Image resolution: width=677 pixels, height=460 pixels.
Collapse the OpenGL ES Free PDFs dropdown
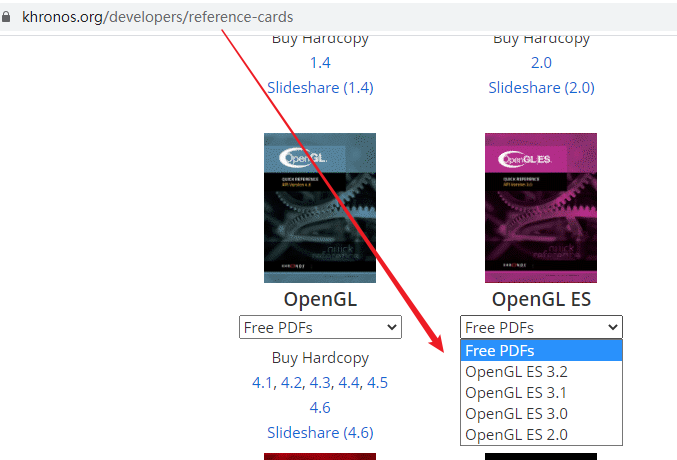[x=541, y=327]
